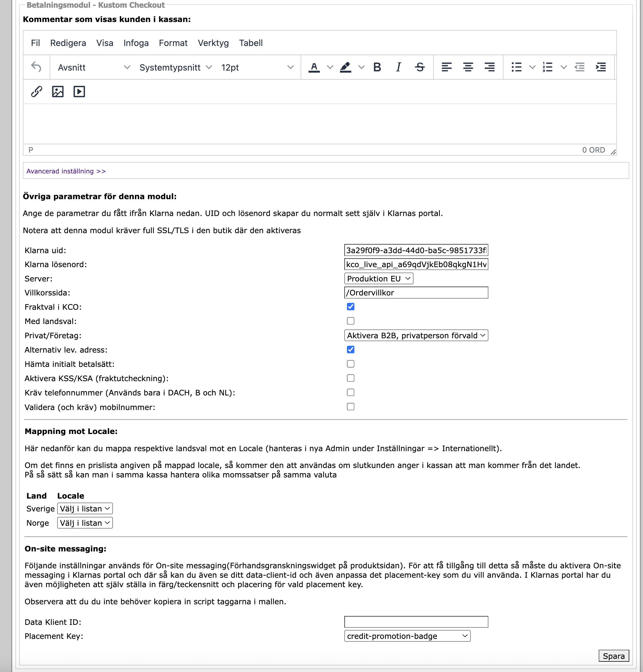
Task: Open the Sverige locale dropdown
Action: pyautogui.click(x=85, y=509)
